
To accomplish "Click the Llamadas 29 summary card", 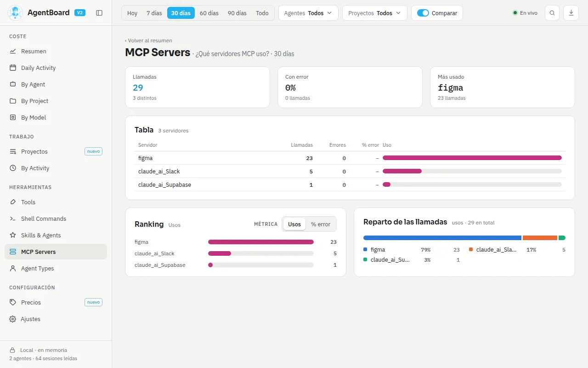I will [x=198, y=87].
